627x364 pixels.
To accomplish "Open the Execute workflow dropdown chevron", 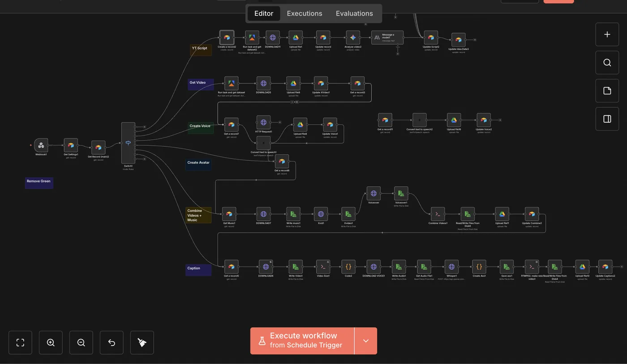I will point(366,341).
